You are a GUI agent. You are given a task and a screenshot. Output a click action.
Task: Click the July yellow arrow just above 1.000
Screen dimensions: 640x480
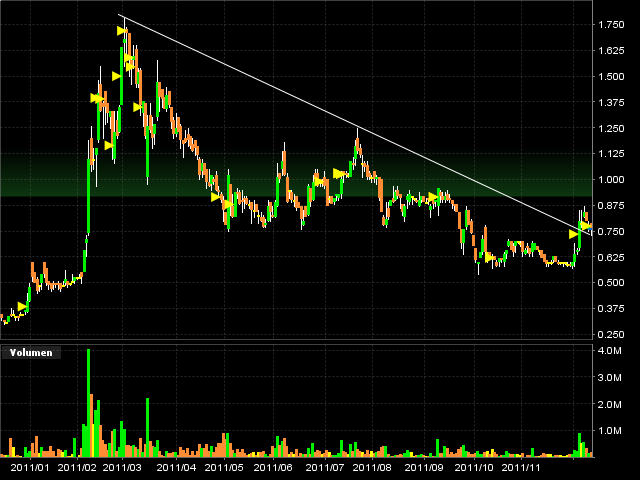338,174
